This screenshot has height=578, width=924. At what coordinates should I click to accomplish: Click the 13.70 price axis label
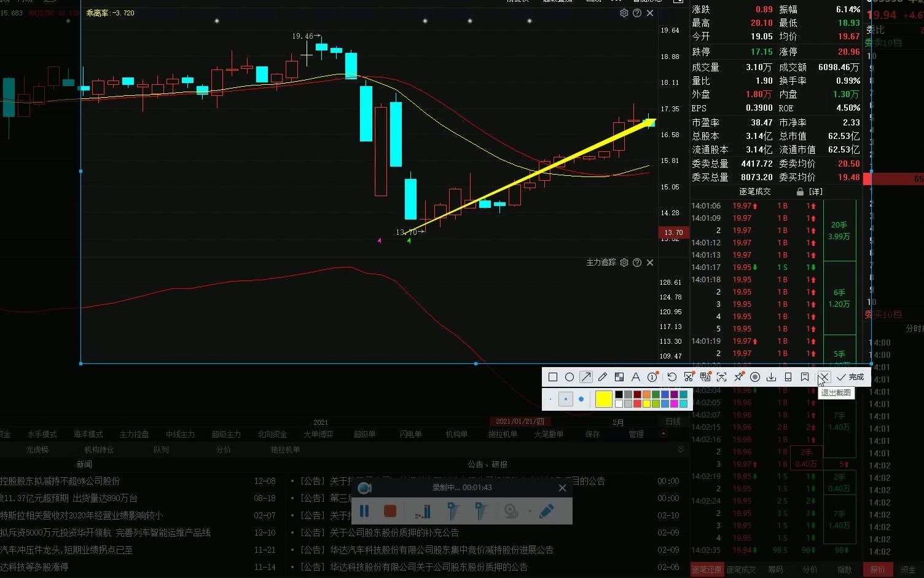point(673,232)
